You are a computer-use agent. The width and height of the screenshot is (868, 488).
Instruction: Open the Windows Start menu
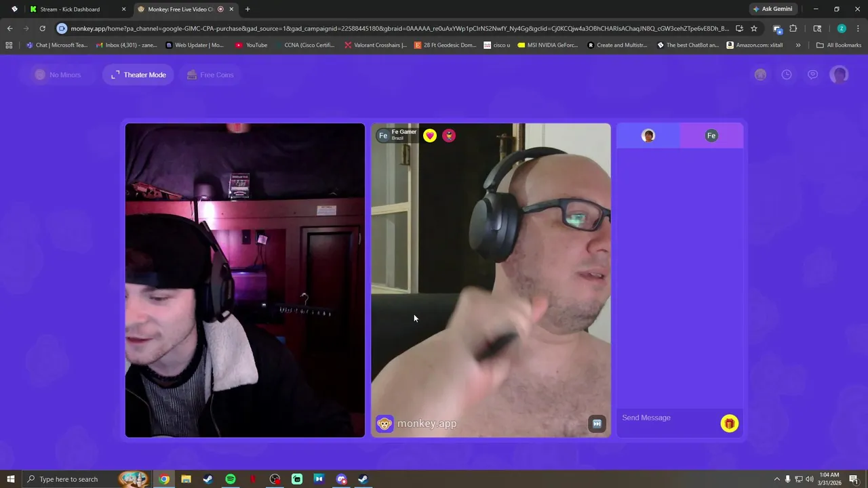(x=10, y=479)
